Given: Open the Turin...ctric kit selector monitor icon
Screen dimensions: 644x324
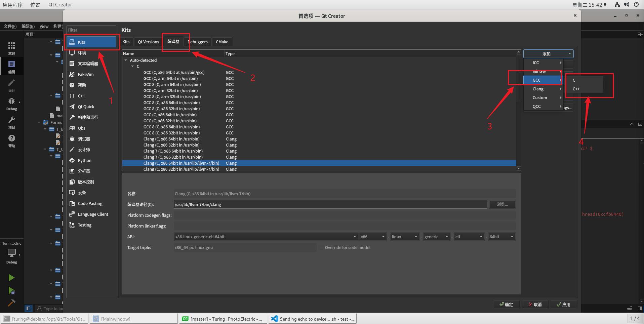Looking at the screenshot, I should [x=11, y=253].
